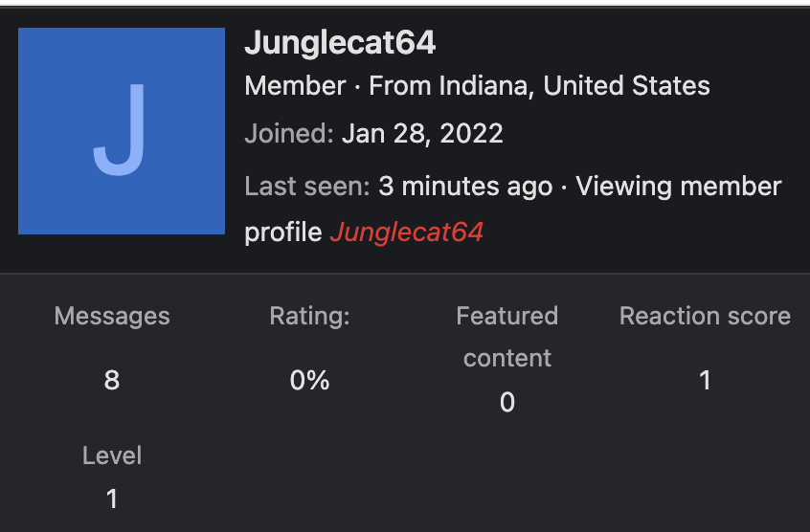Click the Member user title text

tap(295, 86)
